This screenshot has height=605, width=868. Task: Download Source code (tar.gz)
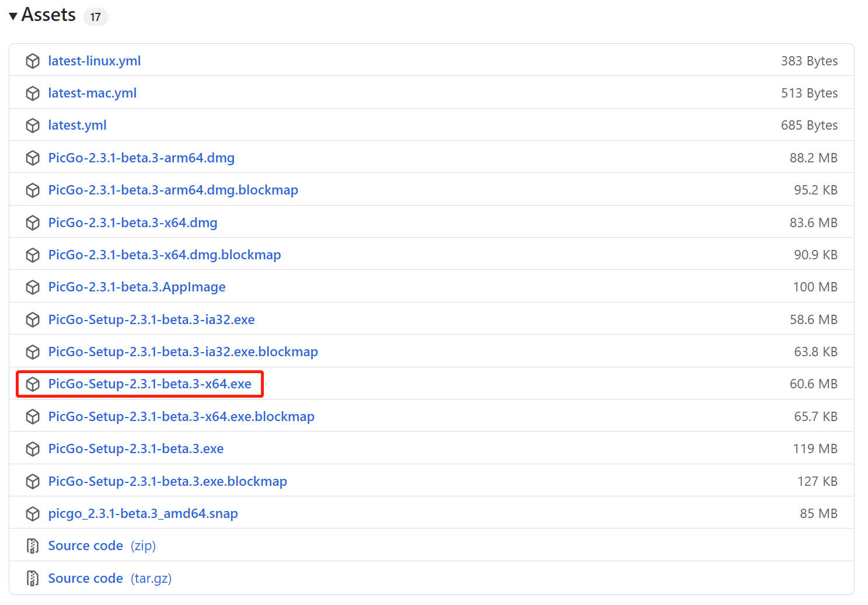(x=110, y=578)
